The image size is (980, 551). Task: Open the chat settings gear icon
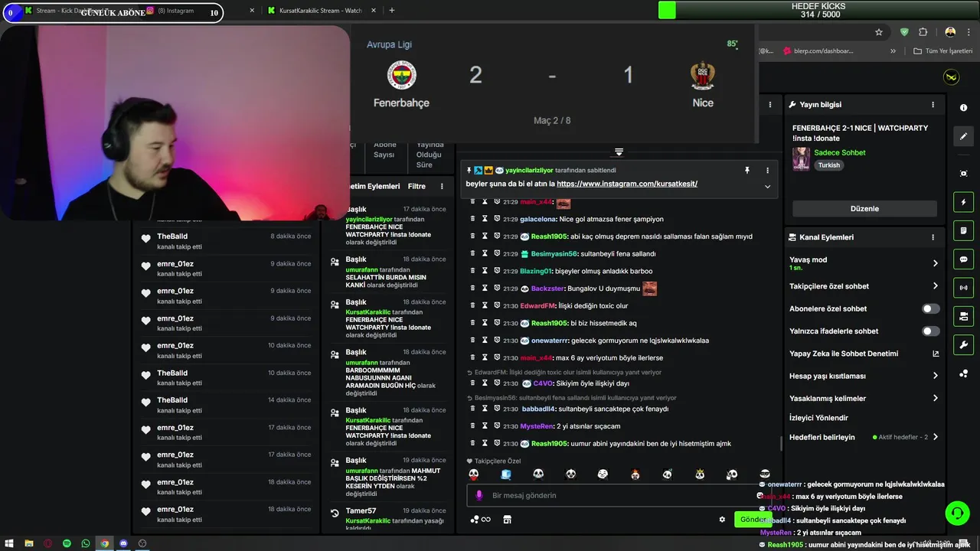pyautogui.click(x=722, y=520)
